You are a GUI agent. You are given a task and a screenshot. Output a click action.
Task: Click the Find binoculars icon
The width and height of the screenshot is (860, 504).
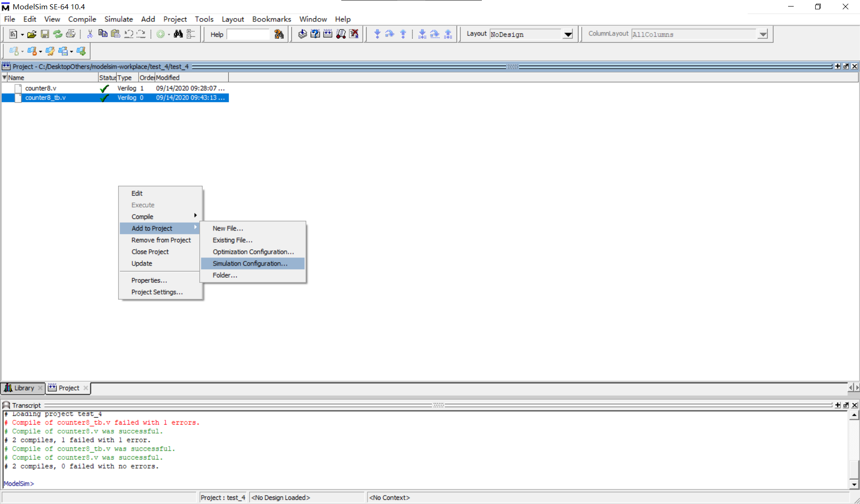[x=178, y=34]
